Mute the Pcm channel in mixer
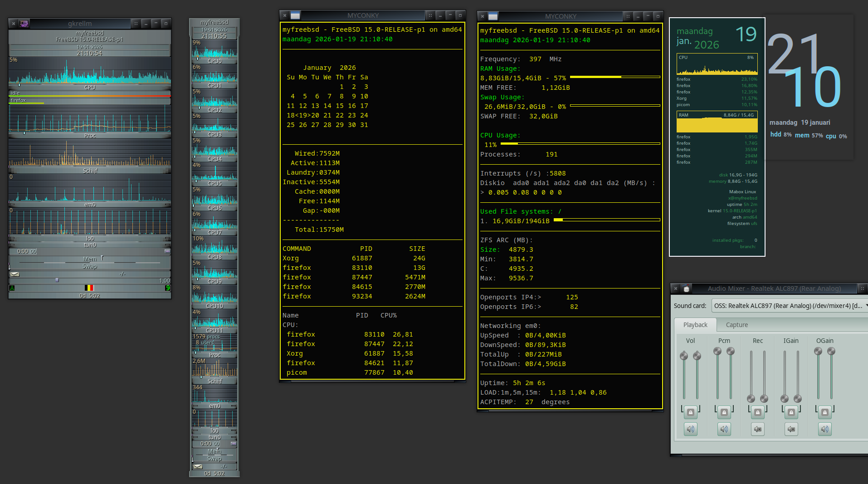The image size is (868, 484). (724, 429)
